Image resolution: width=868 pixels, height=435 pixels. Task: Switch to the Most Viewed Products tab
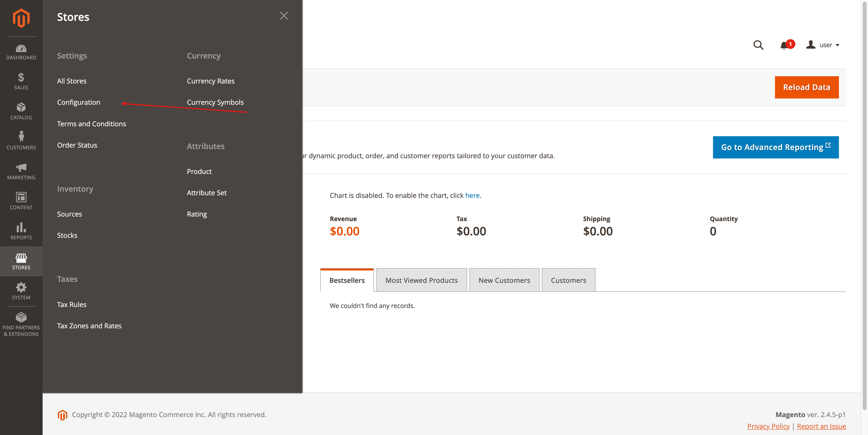[x=421, y=280]
